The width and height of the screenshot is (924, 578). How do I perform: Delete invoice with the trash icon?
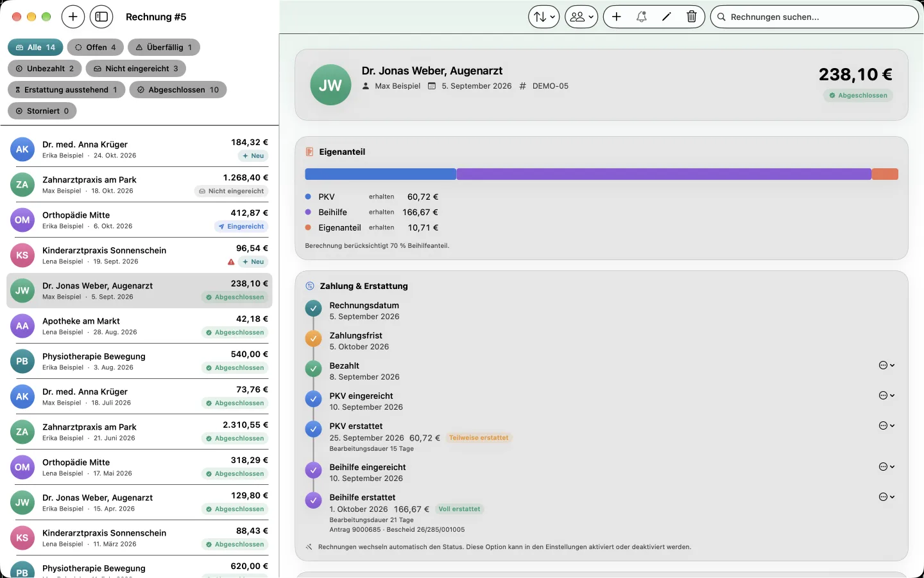click(692, 17)
